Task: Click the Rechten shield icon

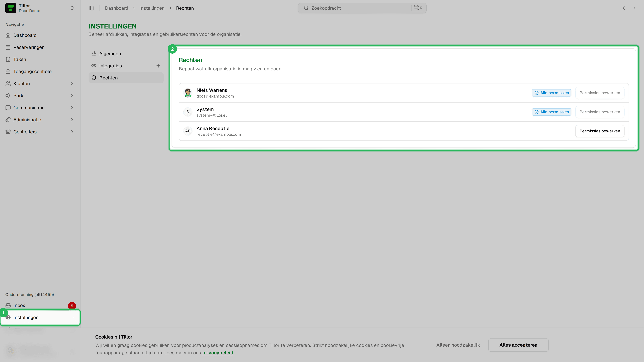Action: click(x=94, y=78)
